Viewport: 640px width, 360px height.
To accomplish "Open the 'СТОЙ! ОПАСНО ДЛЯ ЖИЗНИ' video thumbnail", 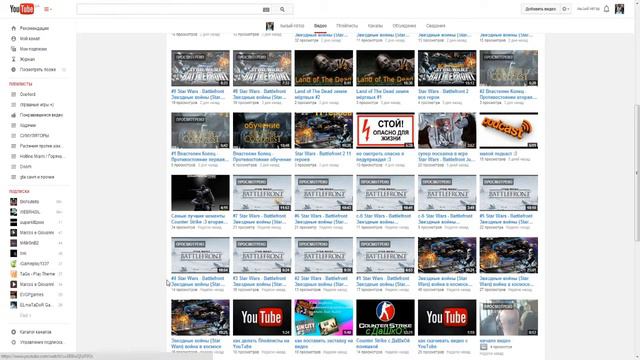I will 385,130.
